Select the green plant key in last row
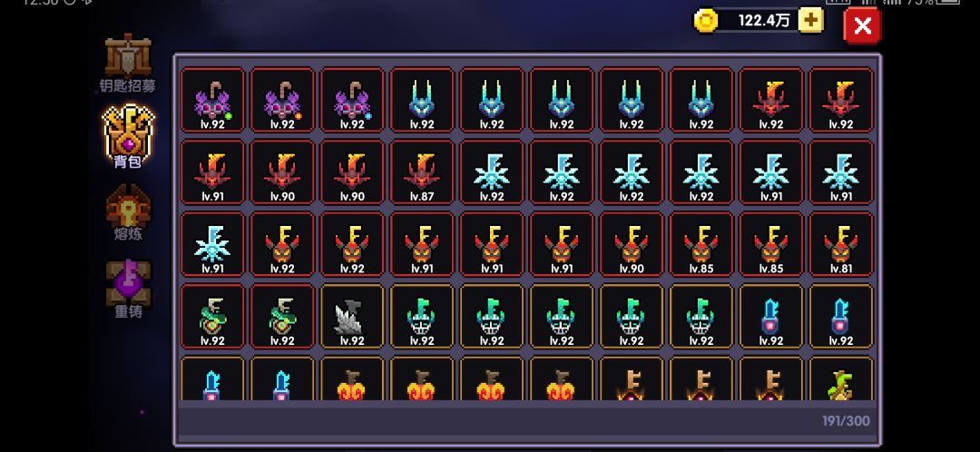The image size is (980, 452). (x=840, y=378)
